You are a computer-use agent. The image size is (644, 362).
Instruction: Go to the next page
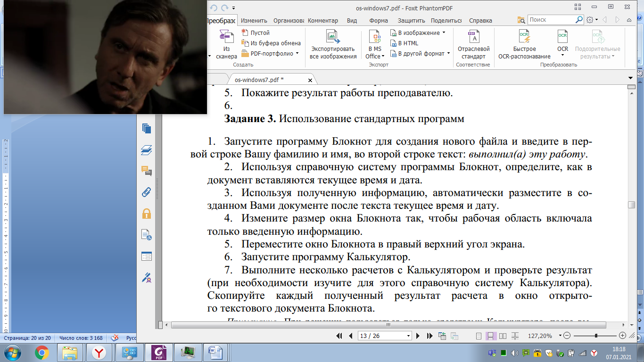click(418, 336)
